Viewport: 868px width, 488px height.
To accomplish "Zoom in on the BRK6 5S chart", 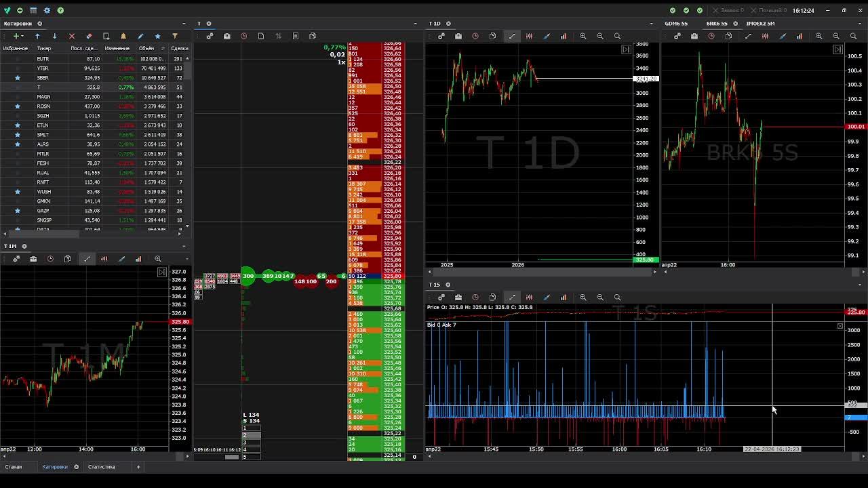I will [x=819, y=36].
